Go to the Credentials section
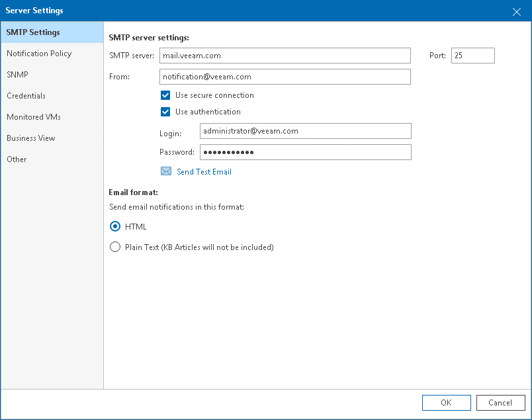The height and width of the screenshot is (420, 532). click(x=26, y=96)
